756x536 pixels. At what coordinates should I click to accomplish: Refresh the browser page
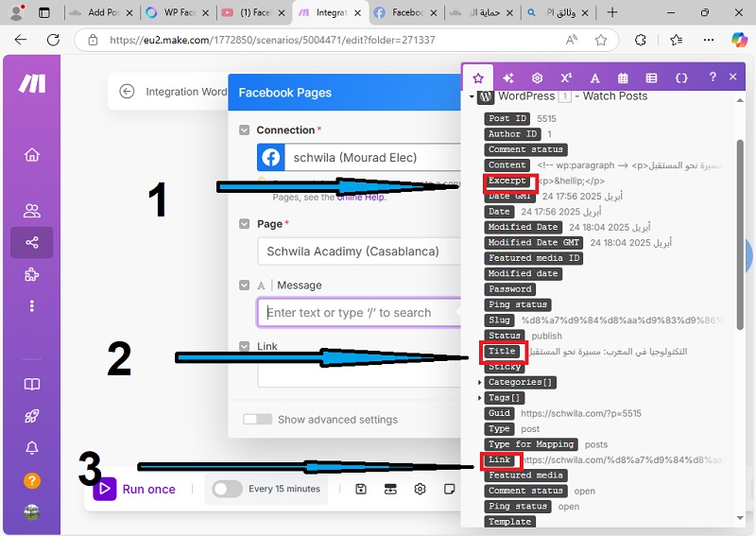tap(53, 40)
